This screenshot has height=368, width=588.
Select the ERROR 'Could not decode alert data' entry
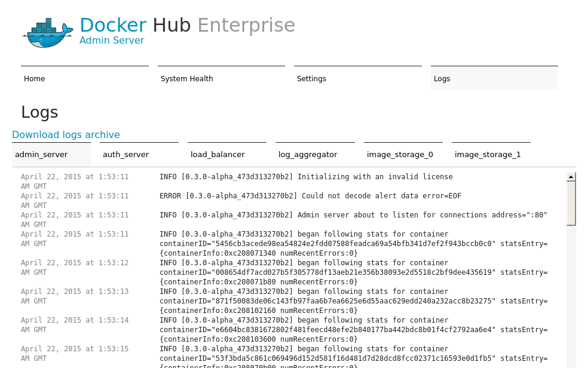click(311, 195)
